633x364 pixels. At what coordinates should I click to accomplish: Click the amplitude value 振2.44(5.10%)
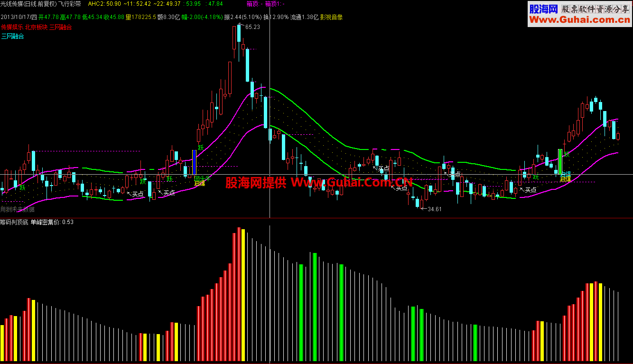(x=242, y=17)
